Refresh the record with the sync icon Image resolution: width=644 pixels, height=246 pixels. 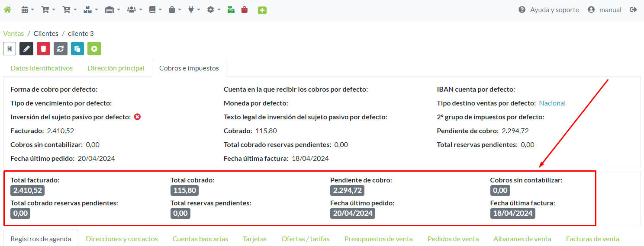(x=61, y=48)
